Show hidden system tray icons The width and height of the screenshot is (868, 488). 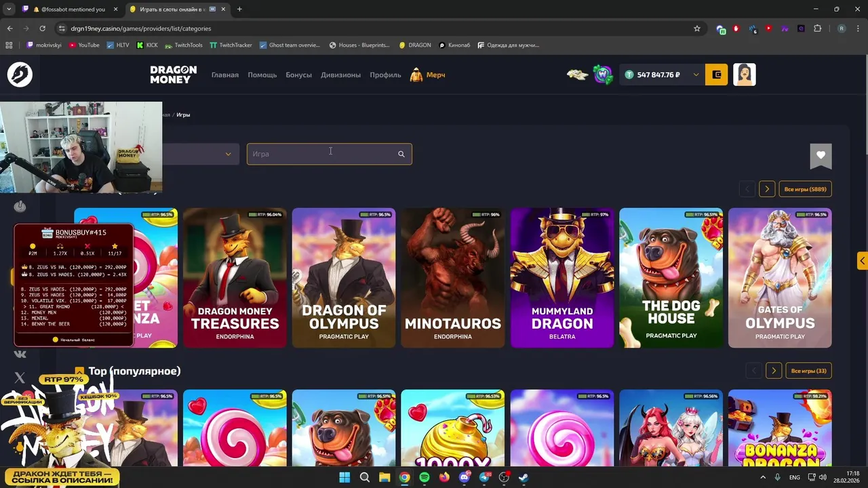[x=763, y=477]
